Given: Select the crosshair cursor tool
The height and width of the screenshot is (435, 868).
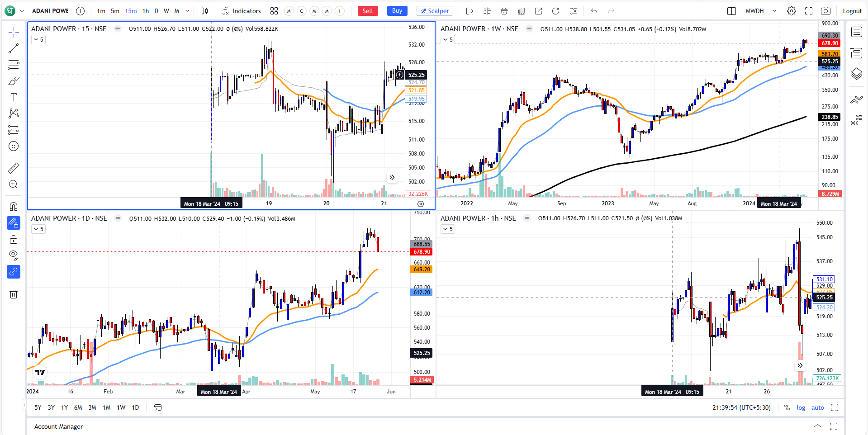Looking at the screenshot, I should click(x=14, y=32).
